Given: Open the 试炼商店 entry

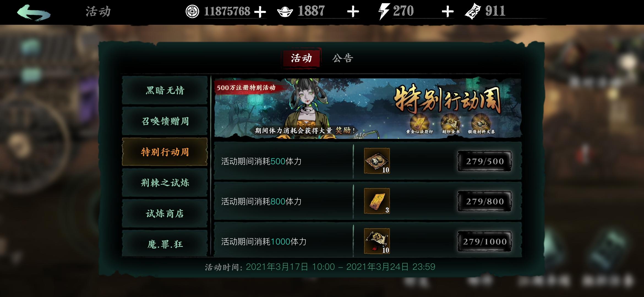Looking at the screenshot, I should click(x=165, y=213).
